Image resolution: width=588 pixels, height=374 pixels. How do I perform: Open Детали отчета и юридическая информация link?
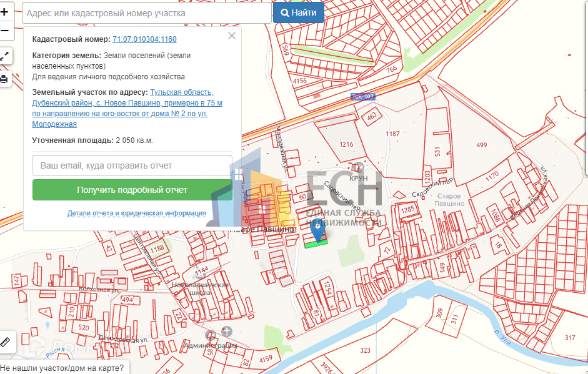[x=136, y=214]
